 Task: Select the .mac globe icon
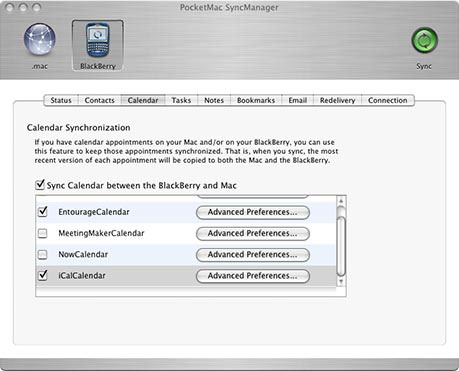40,39
